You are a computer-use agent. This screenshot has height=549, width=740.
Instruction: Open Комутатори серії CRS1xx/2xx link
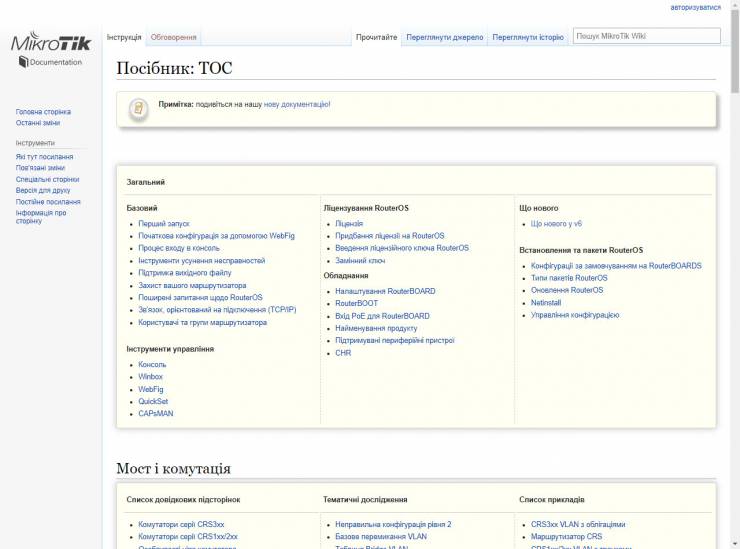[x=188, y=537]
